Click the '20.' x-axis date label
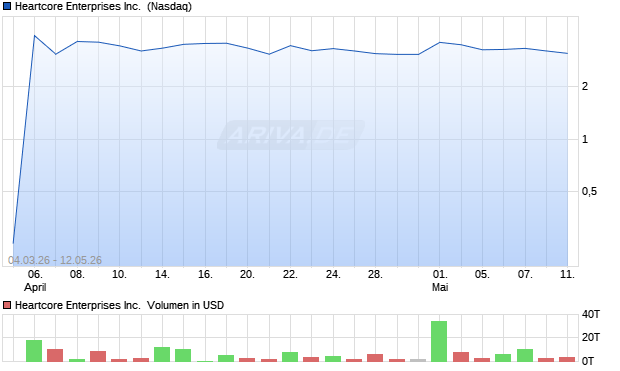This screenshot has height=371, width=620. coord(247,274)
